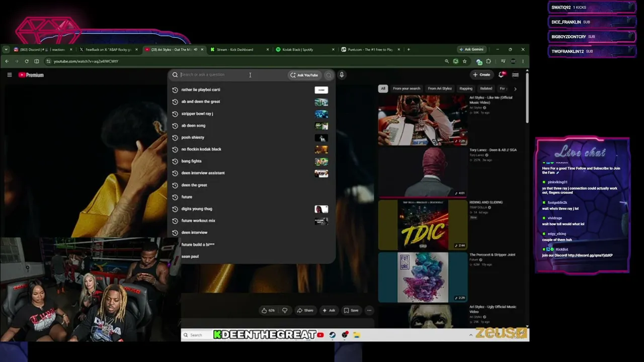The height and width of the screenshot is (362, 644).
Task: Click the Create button on YouTube
Action: pyautogui.click(x=481, y=74)
